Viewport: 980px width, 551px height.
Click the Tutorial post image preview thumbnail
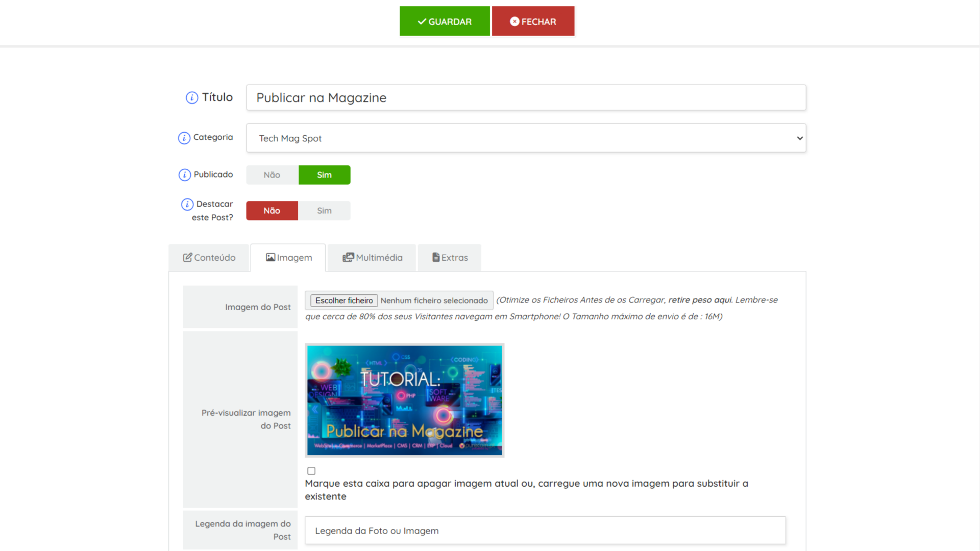tap(404, 400)
